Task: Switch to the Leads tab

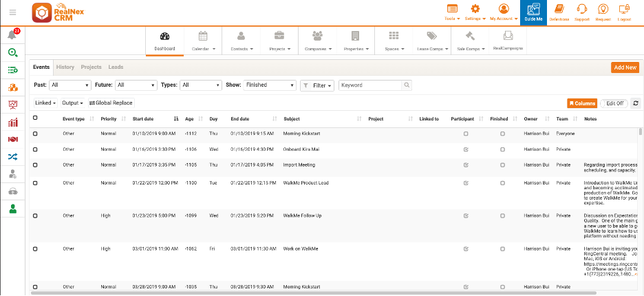Action: coord(116,67)
